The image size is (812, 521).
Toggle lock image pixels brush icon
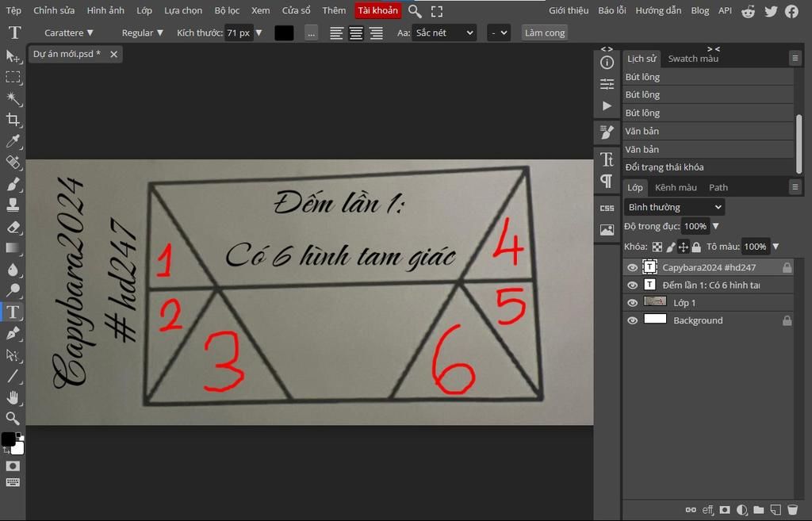pyautogui.click(x=671, y=247)
